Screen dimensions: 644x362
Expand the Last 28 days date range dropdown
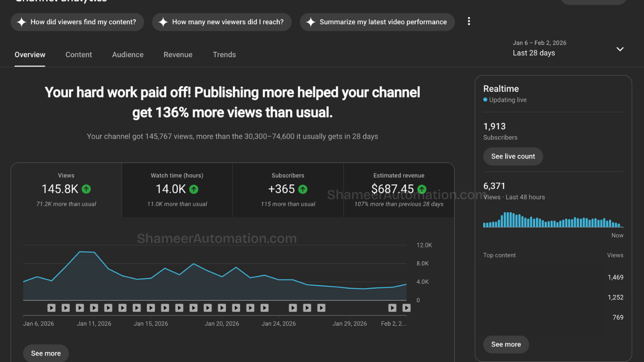click(x=534, y=53)
